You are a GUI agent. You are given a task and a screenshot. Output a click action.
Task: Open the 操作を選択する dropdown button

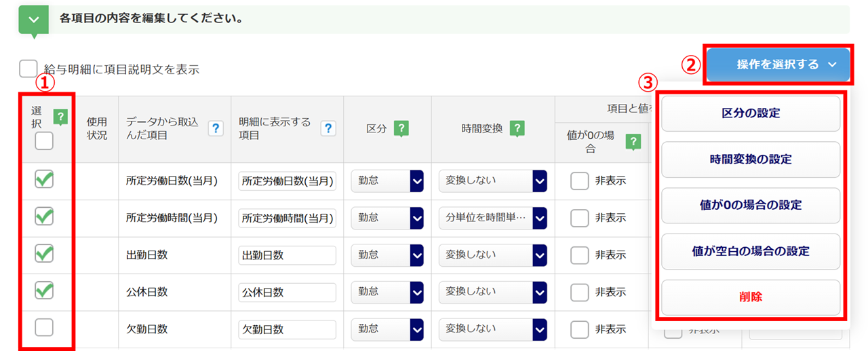pyautogui.click(x=778, y=65)
